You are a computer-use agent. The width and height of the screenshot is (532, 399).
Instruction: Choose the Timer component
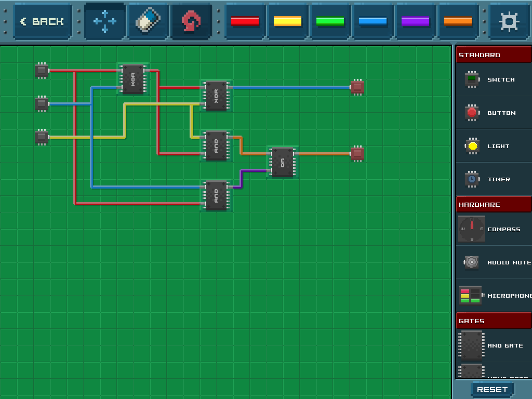[x=493, y=179]
